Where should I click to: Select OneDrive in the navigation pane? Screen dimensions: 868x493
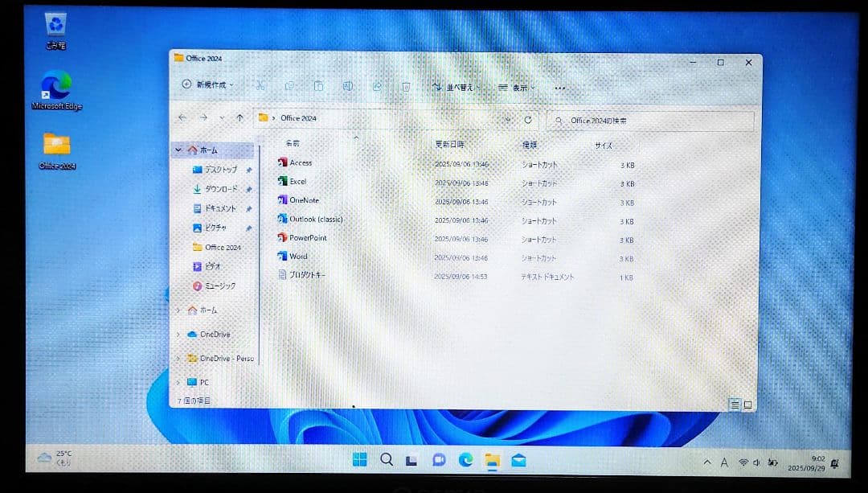tap(215, 334)
